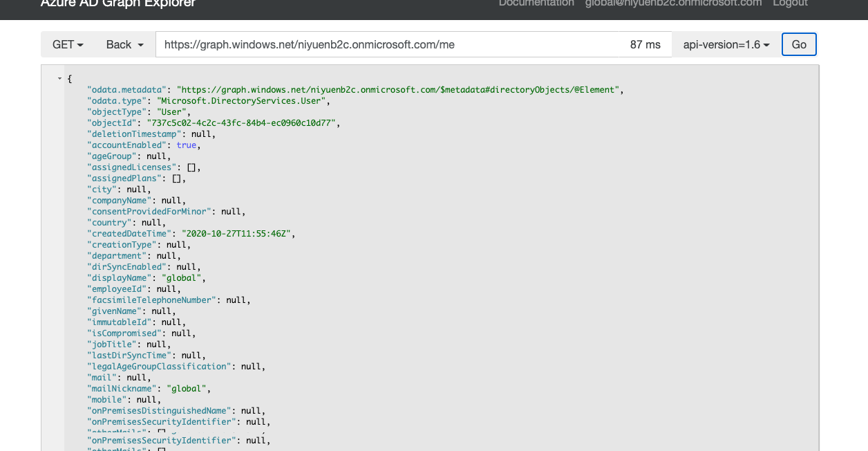Viewport: 868px width, 451px height.
Task: Select the "immutableId" key
Action: (120, 322)
